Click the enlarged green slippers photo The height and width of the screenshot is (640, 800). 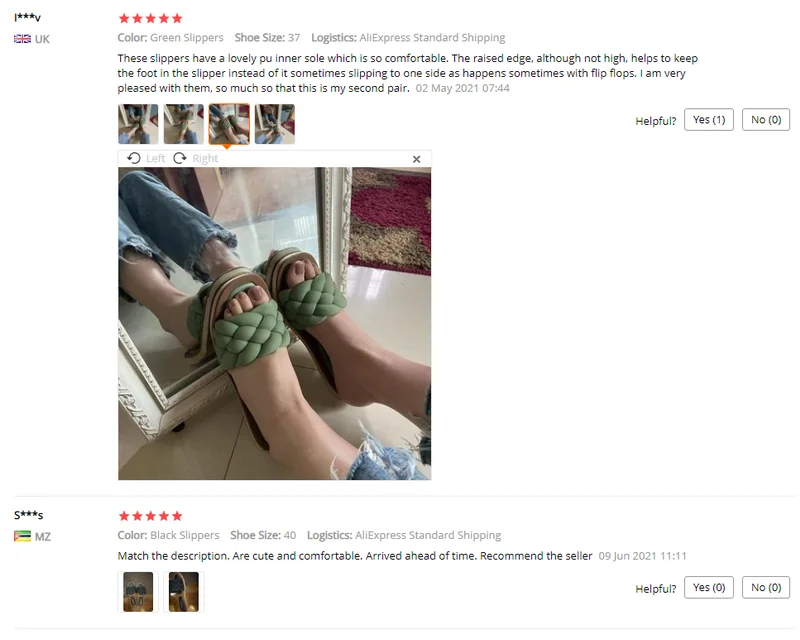pyautogui.click(x=274, y=324)
